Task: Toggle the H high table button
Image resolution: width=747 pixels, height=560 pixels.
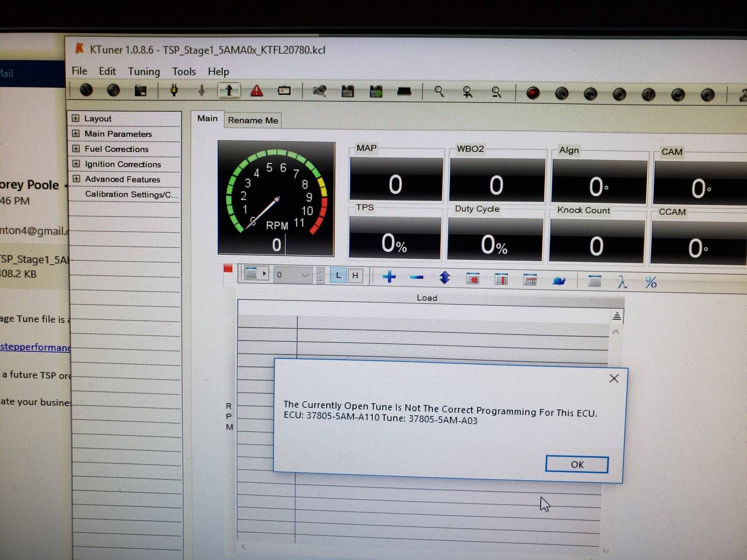Action: click(355, 275)
